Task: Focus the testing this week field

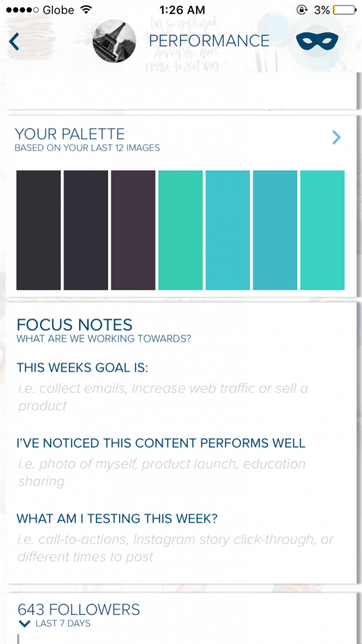Action: pos(180,548)
